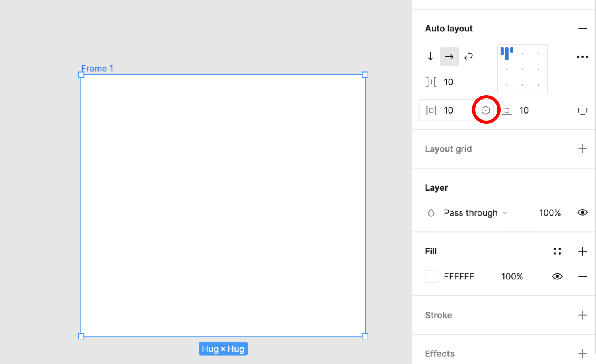596x364 pixels.
Task: Click the gap between items icon
Action: (431, 82)
